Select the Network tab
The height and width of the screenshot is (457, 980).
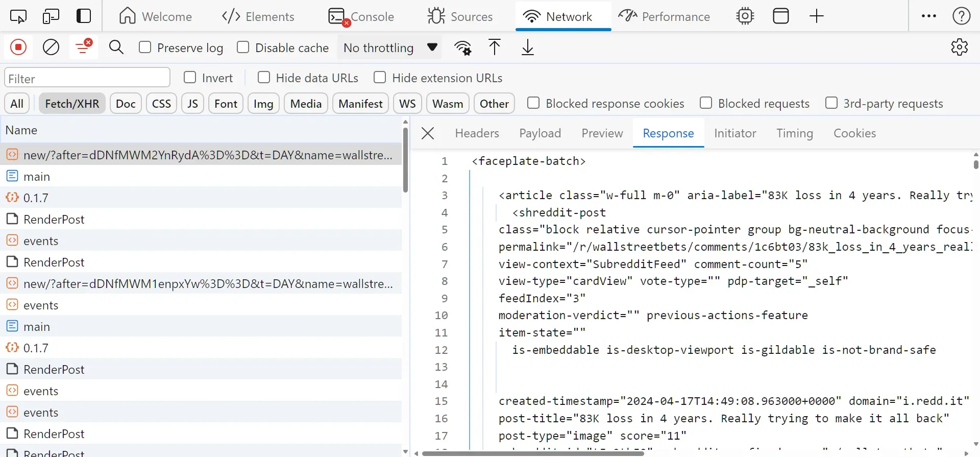pyautogui.click(x=563, y=16)
